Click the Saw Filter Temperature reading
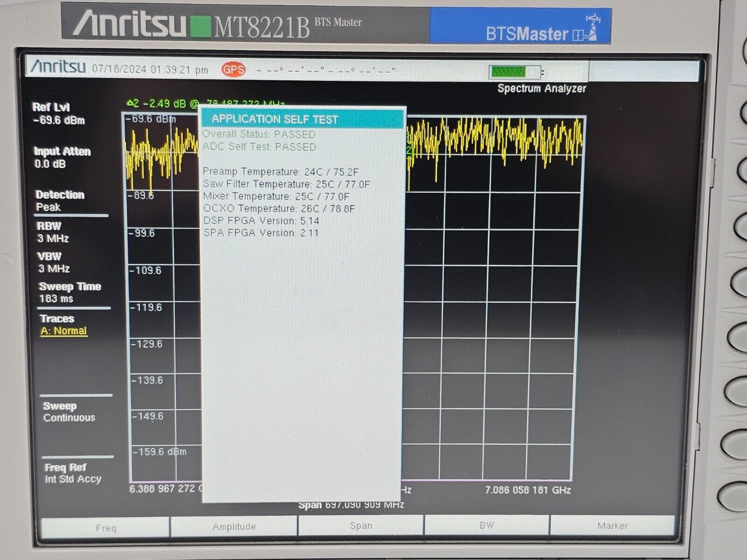The image size is (747, 560). tap(286, 184)
